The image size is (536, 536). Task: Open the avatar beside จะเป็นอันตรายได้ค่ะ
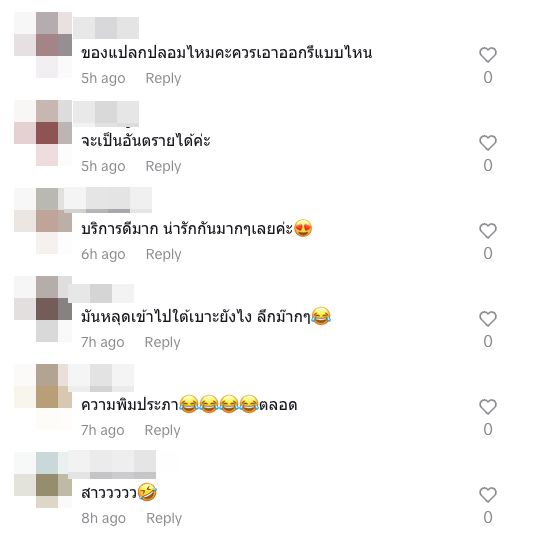click(43, 133)
